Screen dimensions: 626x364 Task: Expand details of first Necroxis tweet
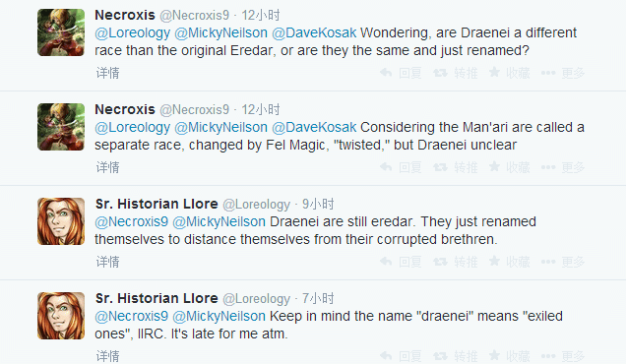point(108,73)
